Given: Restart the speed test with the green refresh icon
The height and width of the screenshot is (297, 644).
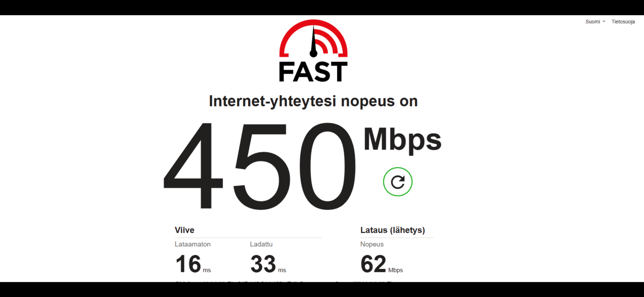Looking at the screenshot, I should pos(397,182).
